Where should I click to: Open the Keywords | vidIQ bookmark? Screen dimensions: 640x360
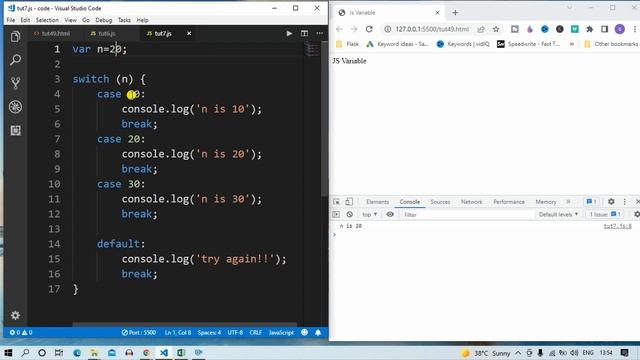coord(463,44)
